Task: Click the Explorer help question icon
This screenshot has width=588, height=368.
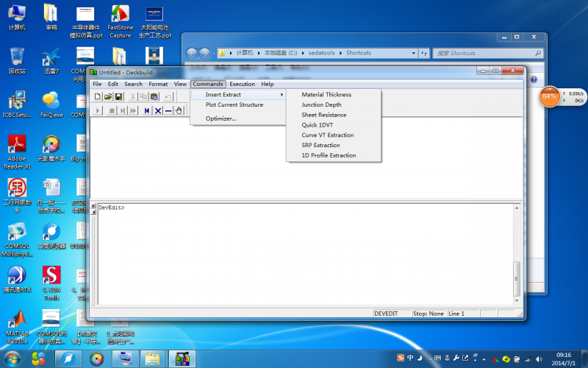Action: pyautogui.click(x=534, y=79)
